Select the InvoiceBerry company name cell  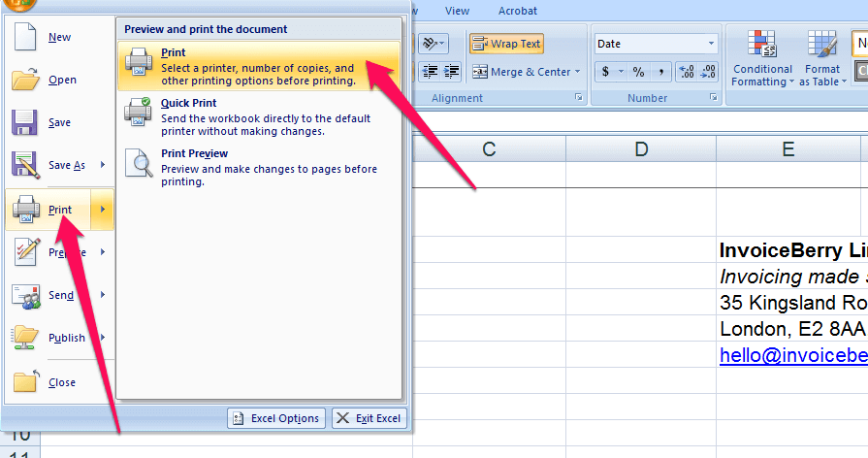click(x=792, y=250)
